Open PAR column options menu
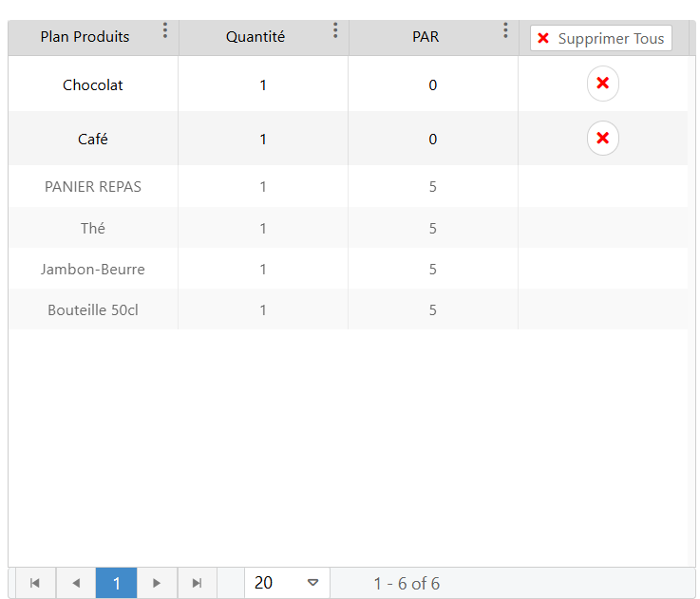 point(505,30)
